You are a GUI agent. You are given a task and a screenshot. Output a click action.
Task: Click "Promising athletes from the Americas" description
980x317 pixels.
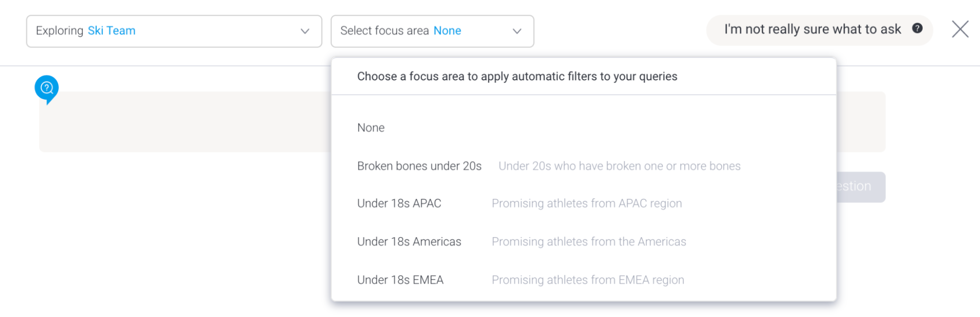(588, 242)
